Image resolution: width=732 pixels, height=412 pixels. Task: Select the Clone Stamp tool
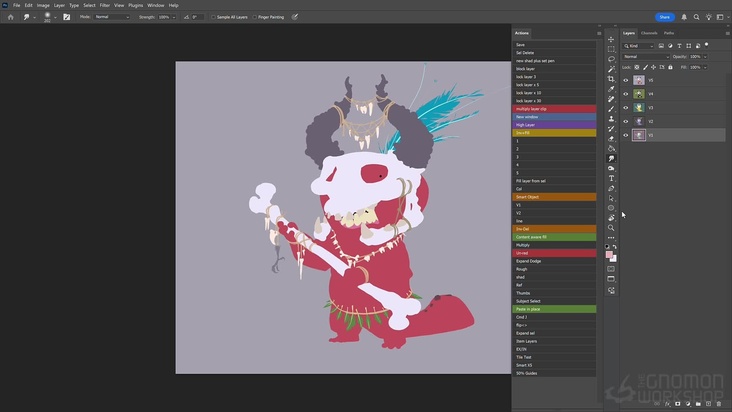coord(611,119)
